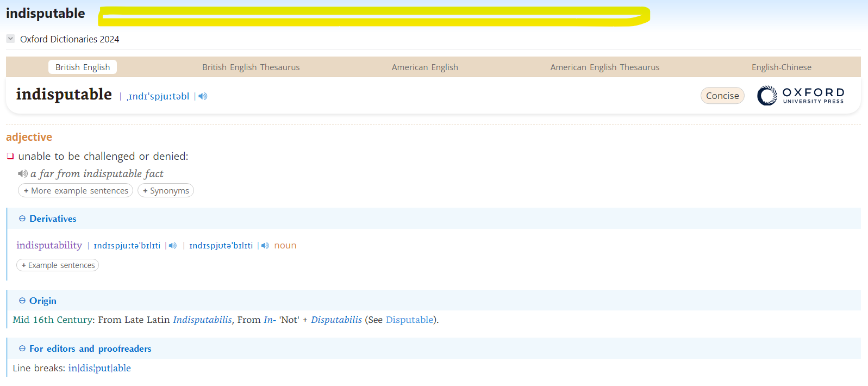Open the English-Chinese tab

pyautogui.click(x=781, y=67)
